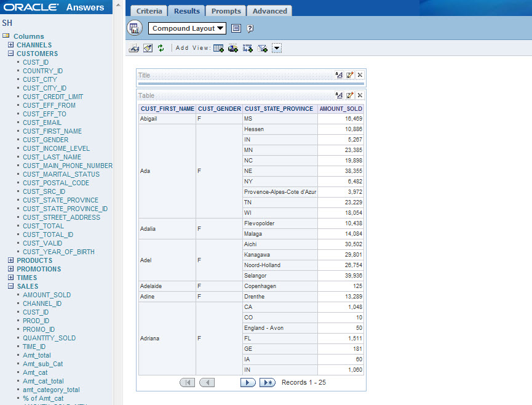Jump to the last records page
532x405 pixels.
tap(267, 382)
